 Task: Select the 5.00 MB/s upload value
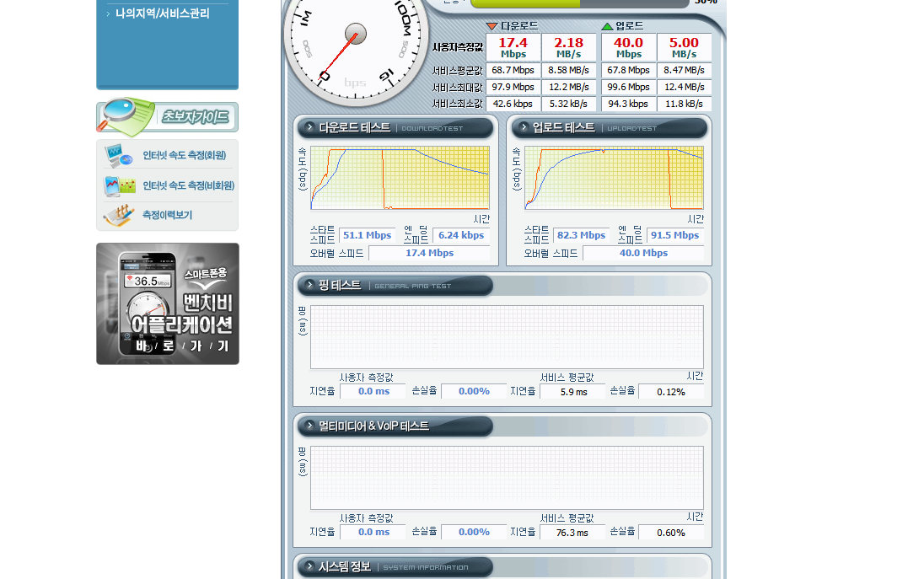[685, 47]
